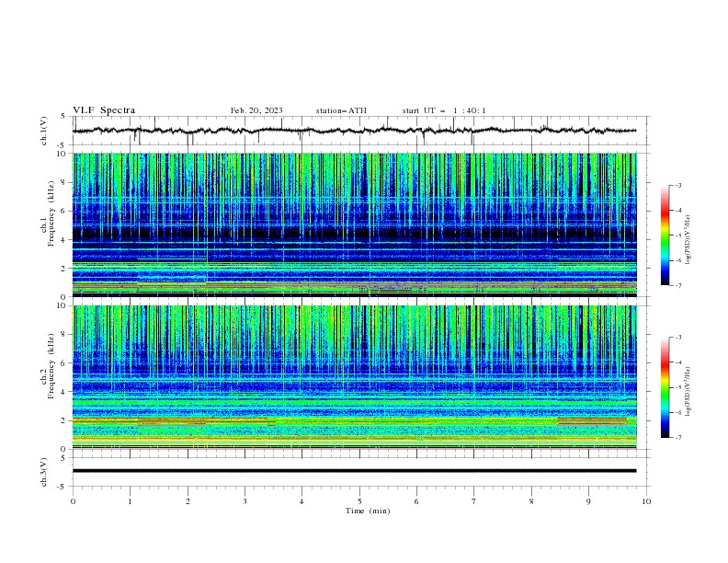
Task: Click time axis tick label '5'
Action: point(359,501)
